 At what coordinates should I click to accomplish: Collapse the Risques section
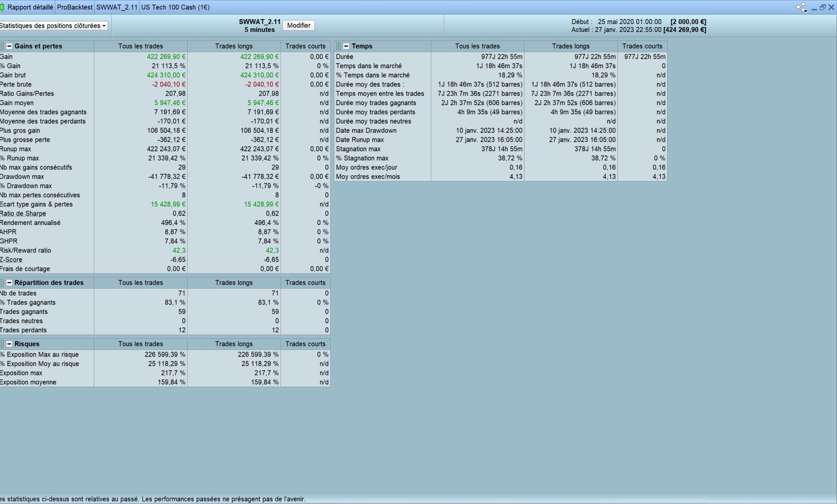9,344
